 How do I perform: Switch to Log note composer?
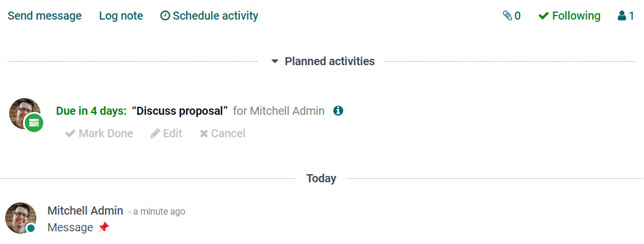[121, 16]
